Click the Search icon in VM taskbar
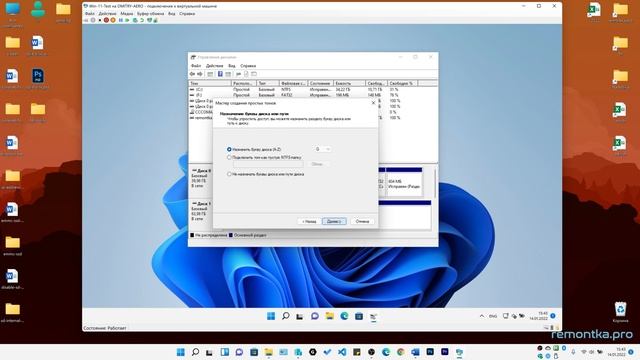640x360 pixels. click(x=286, y=316)
